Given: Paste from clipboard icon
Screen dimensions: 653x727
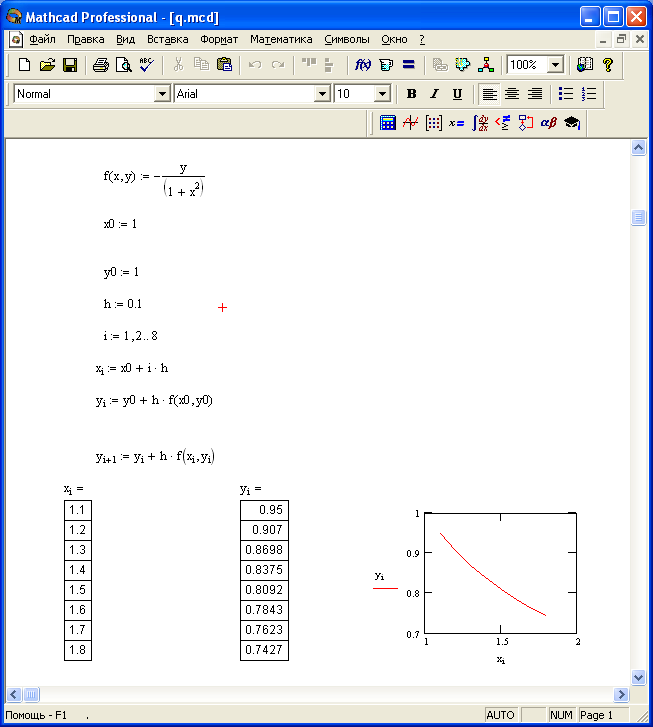Looking at the screenshot, I should (x=224, y=65).
